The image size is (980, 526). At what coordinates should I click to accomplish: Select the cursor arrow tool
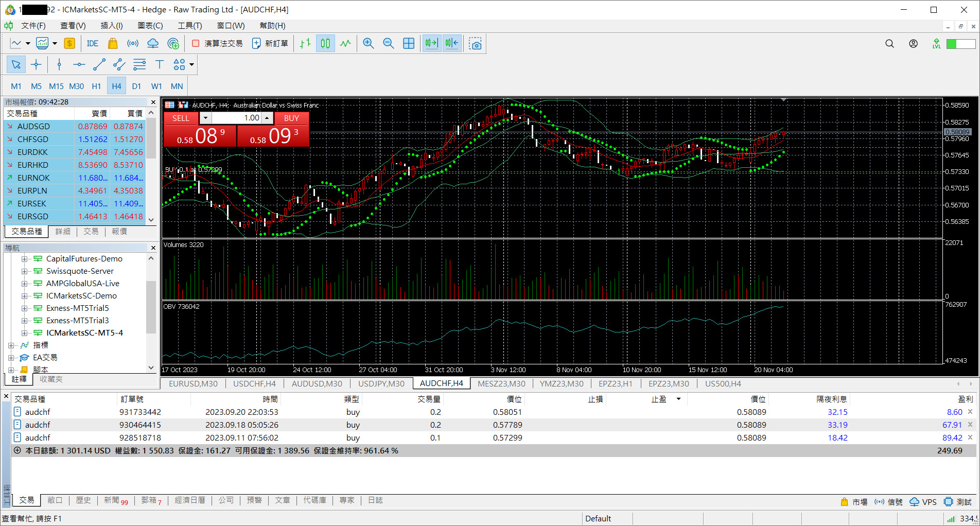(16, 64)
